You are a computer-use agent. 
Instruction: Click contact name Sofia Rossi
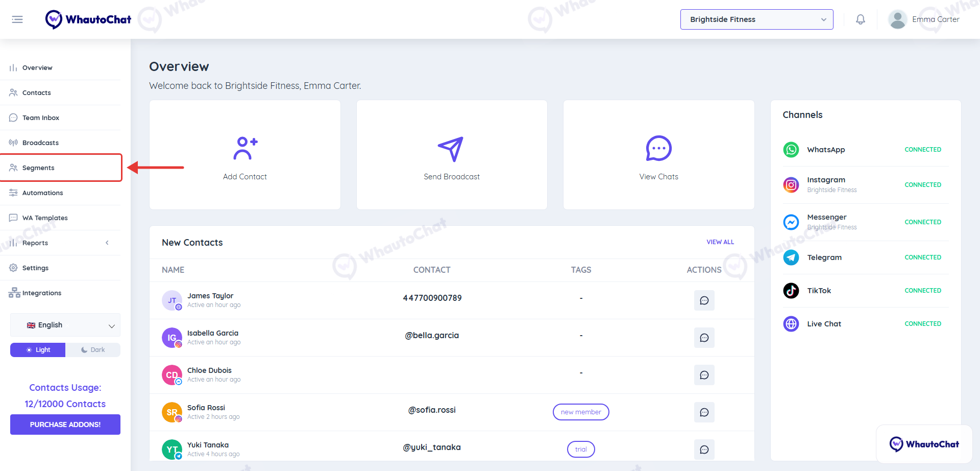206,408
